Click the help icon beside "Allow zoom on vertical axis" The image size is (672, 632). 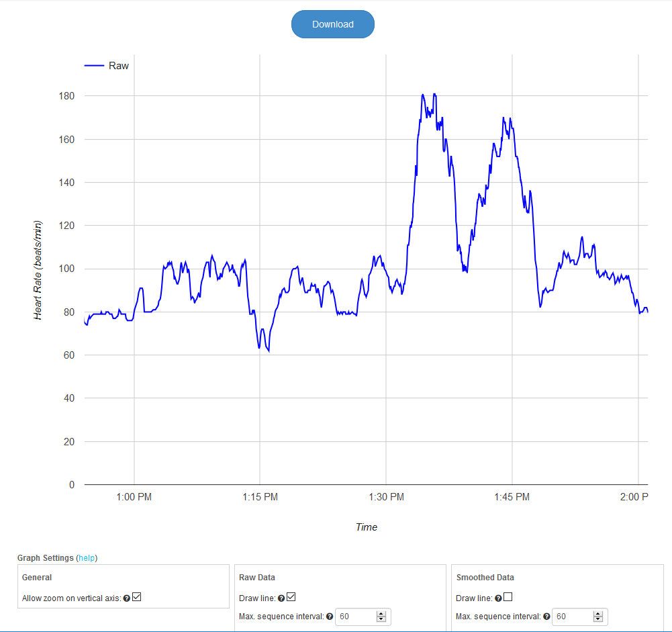tap(128, 598)
